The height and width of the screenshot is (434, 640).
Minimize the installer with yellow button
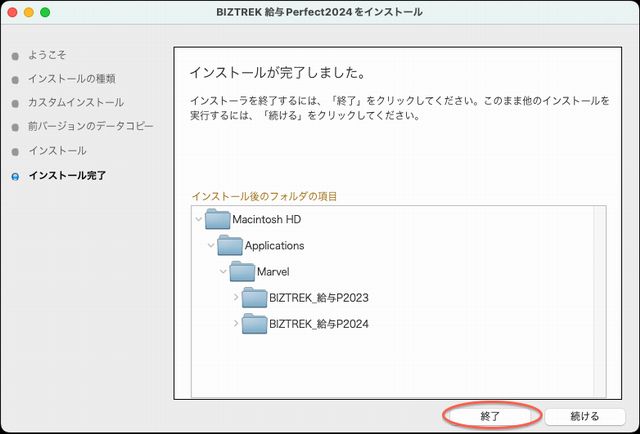(29, 12)
